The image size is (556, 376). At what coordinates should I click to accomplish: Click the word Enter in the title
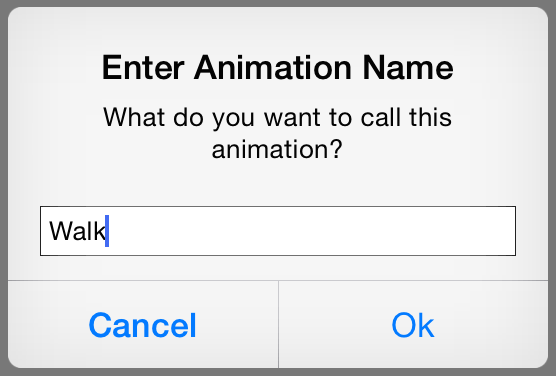143,67
